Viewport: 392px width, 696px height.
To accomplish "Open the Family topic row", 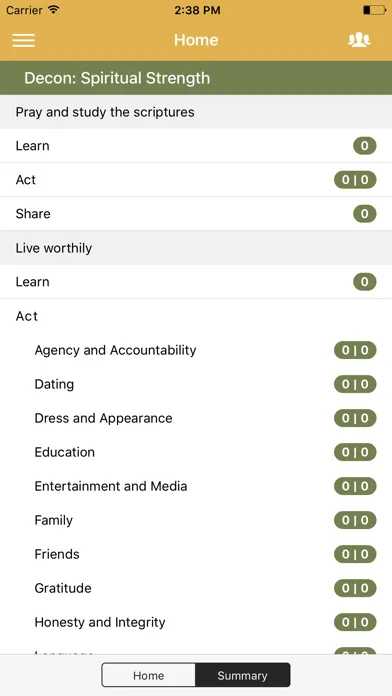I will (196, 520).
